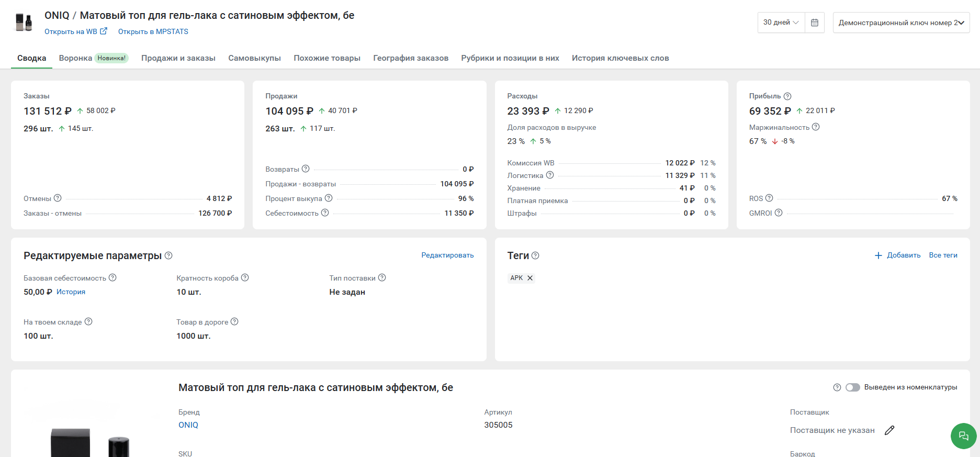980x457 pixels.
Task: Click help icon beside Редактируемые параметры heading
Action: (168, 255)
